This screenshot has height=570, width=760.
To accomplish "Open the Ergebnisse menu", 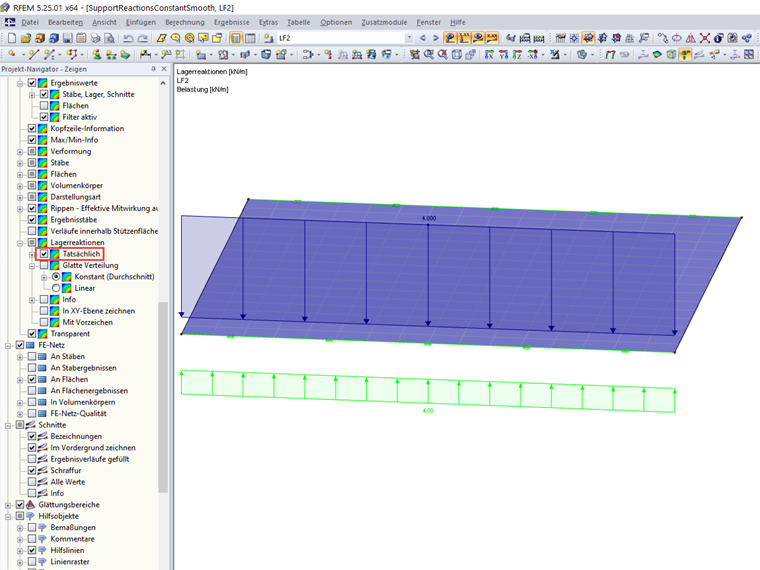I will pyautogui.click(x=232, y=22).
